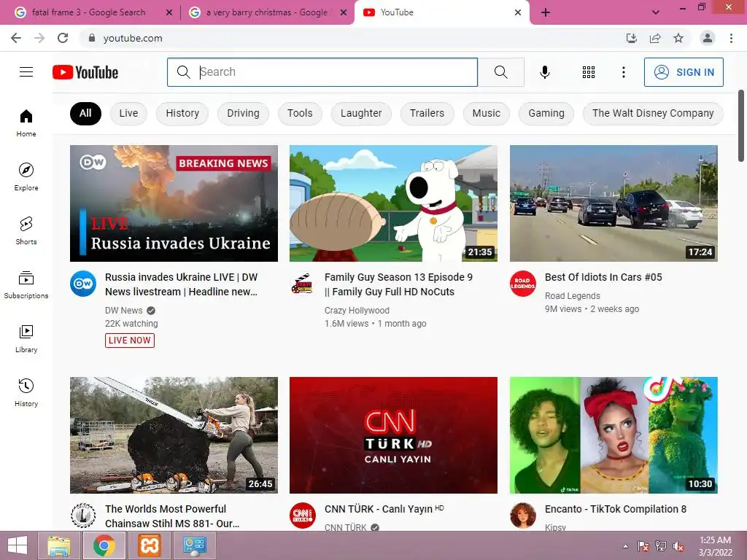Open the DW News channel avatar
This screenshot has width=747, height=560.
point(83,284)
